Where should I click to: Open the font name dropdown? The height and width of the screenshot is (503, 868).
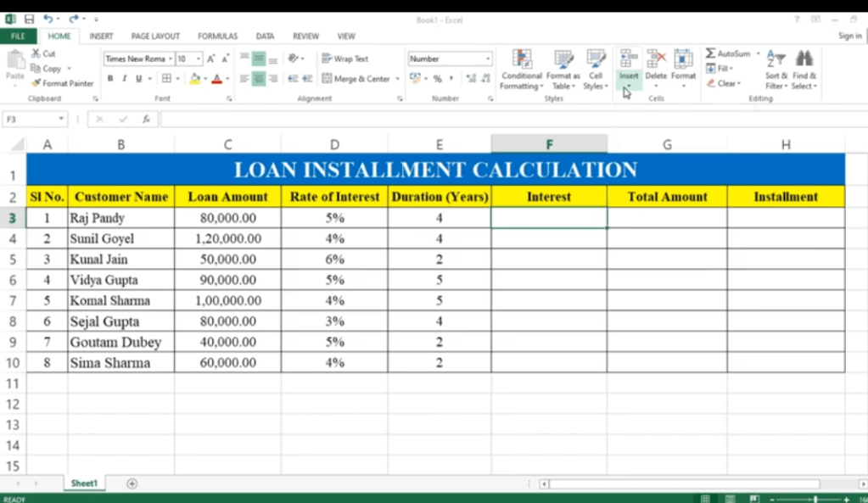170,59
